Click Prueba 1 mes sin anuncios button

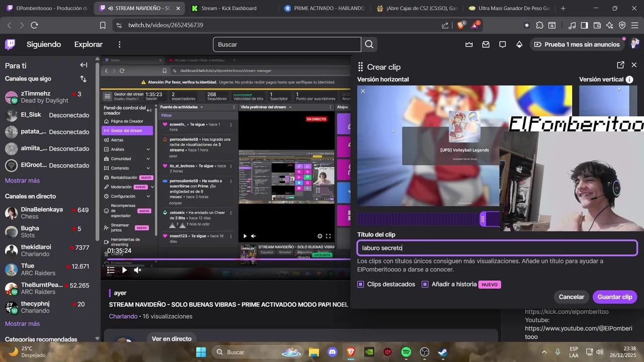pos(577,44)
